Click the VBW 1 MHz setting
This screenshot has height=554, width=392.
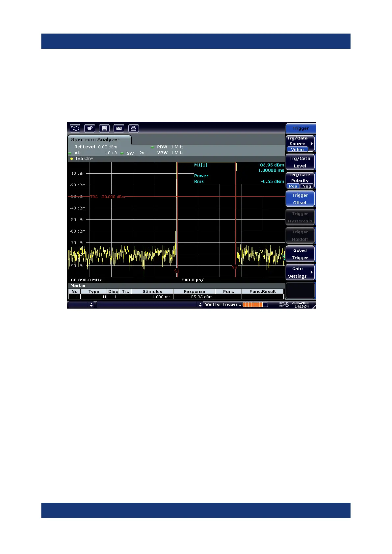pos(170,153)
